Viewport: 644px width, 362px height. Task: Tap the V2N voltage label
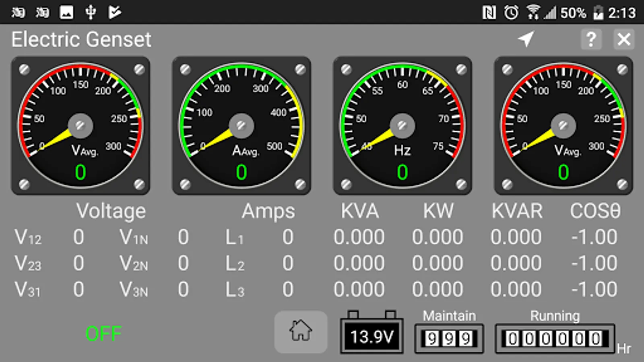(134, 264)
